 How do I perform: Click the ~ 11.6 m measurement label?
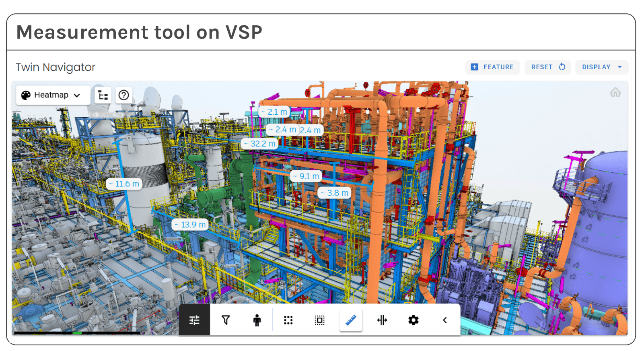(x=124, y=184)
